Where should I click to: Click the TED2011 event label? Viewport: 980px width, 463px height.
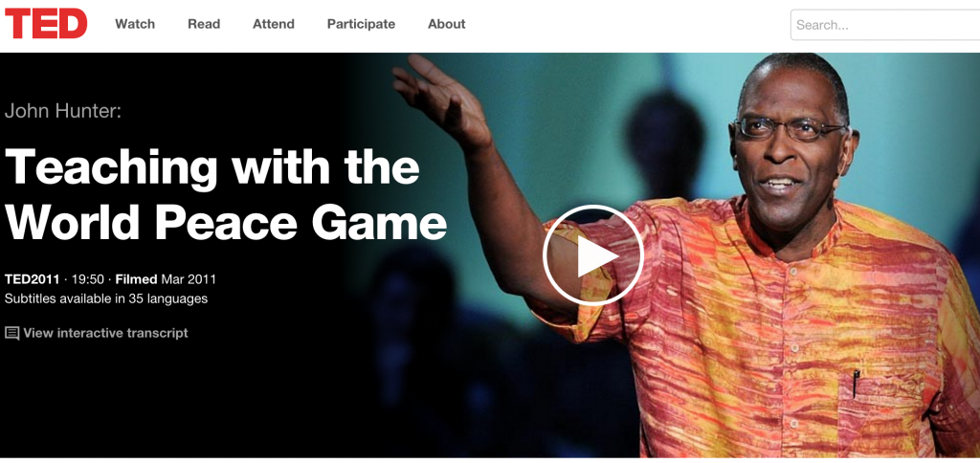32,279
